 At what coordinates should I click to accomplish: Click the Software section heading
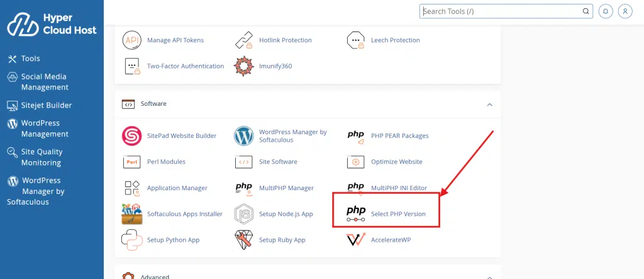tap(153, 104)
